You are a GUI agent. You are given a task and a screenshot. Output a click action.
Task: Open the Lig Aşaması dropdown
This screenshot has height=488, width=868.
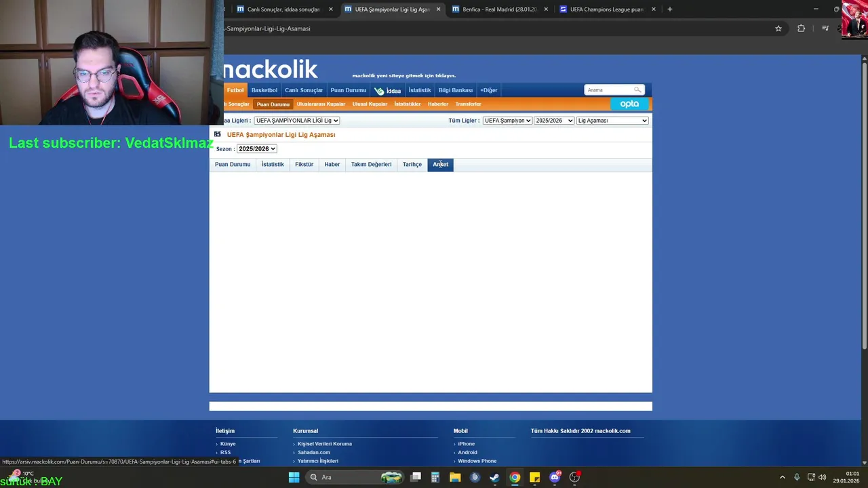[x=612, y=121]
